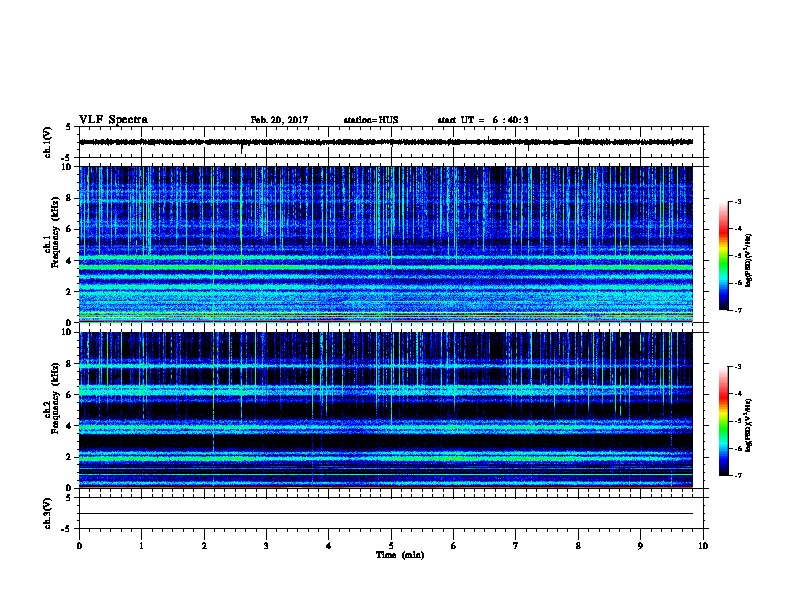
Task: Click inside the ch.2 spectrogram panel
Action: click(386, 410)
